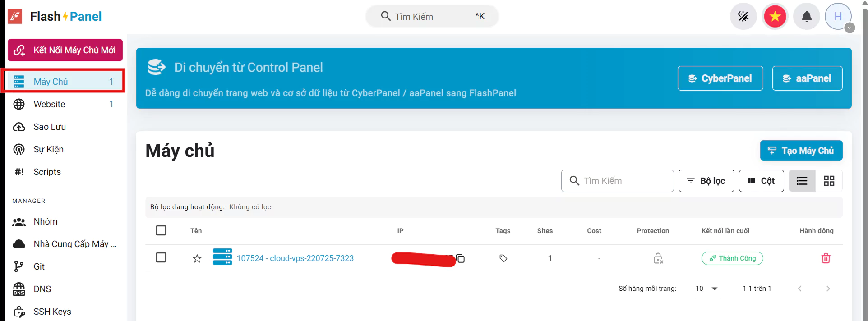Click the CyberPanel migration button
This screenshot has width=868, height=321.
720,78
